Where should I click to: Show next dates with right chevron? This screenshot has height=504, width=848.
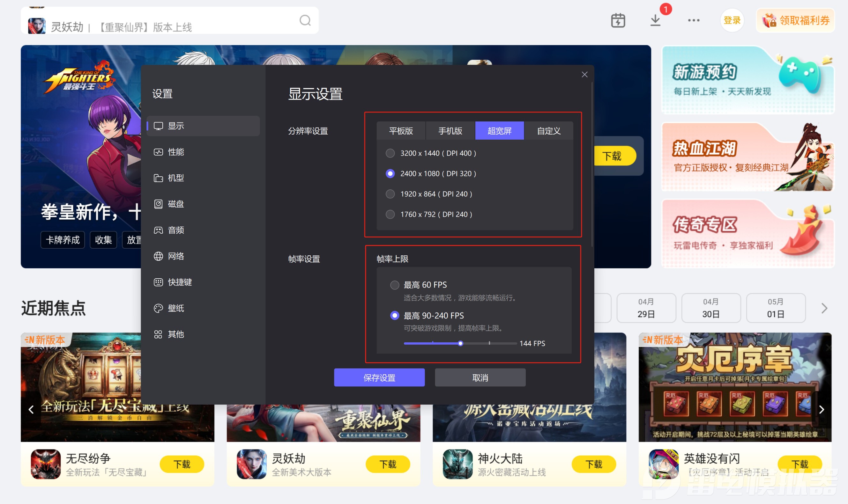pos(824,308)
